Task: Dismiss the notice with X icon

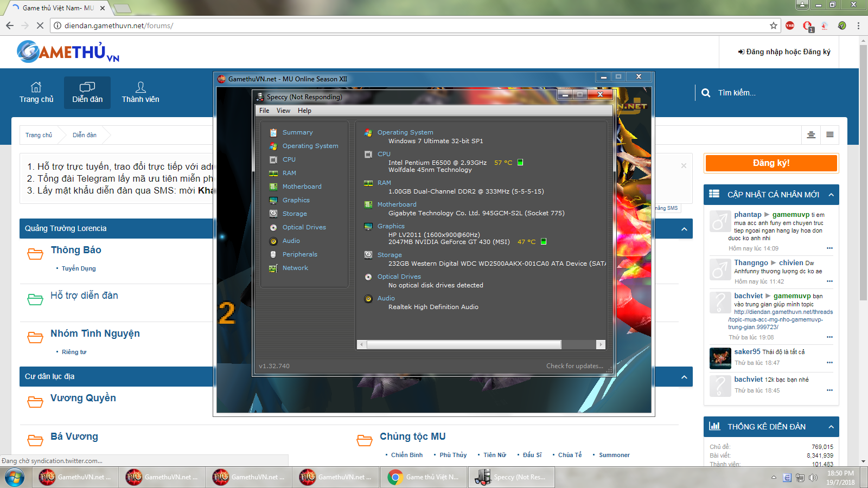Action: pyautogui.click(x=684, y=166)
